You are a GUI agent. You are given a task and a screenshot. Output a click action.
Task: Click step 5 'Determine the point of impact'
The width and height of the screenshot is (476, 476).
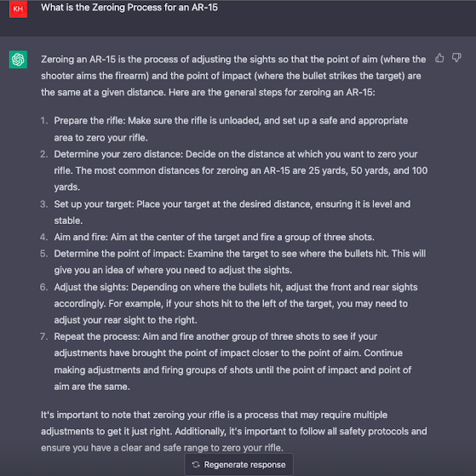(239, 262)
